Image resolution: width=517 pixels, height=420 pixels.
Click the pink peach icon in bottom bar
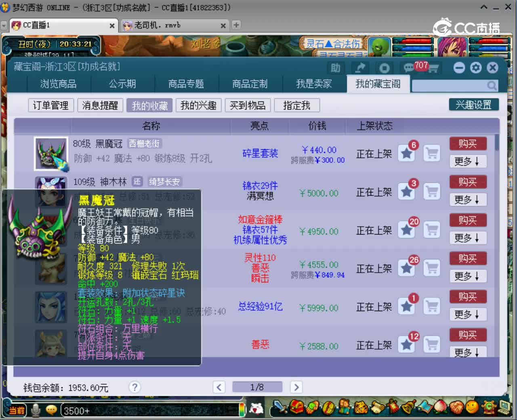point(440,407)
